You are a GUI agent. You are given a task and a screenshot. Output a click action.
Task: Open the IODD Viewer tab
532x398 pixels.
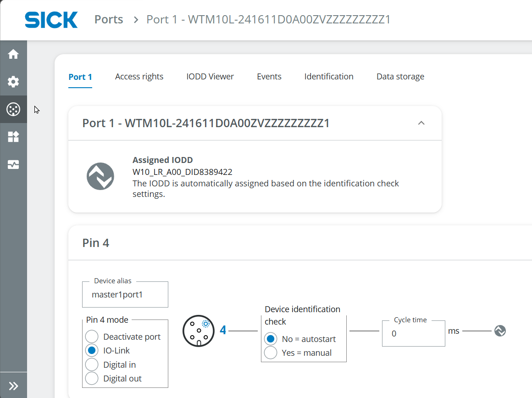coord(210,77)
